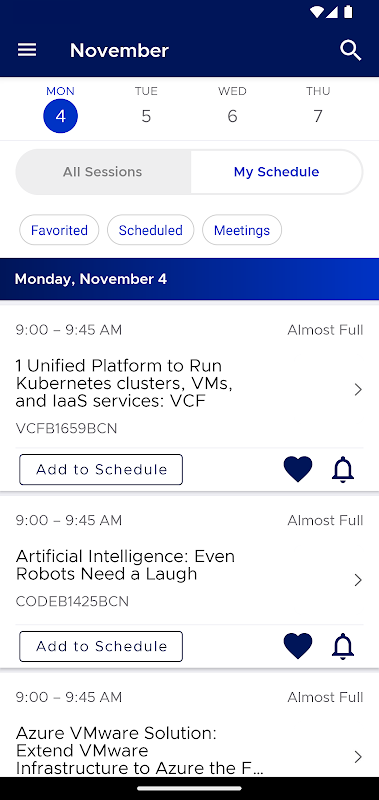
Task: Expand Unified Platform session details chevron
Action: (358, 390)
